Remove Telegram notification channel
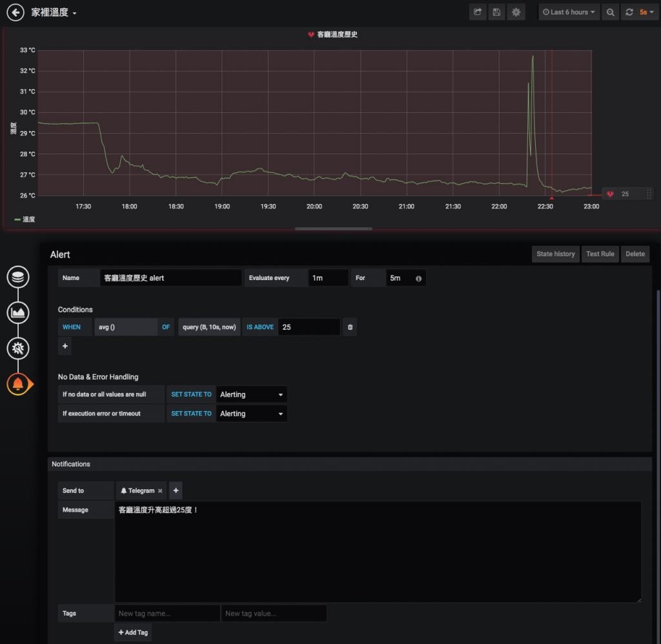 point(160,491)
